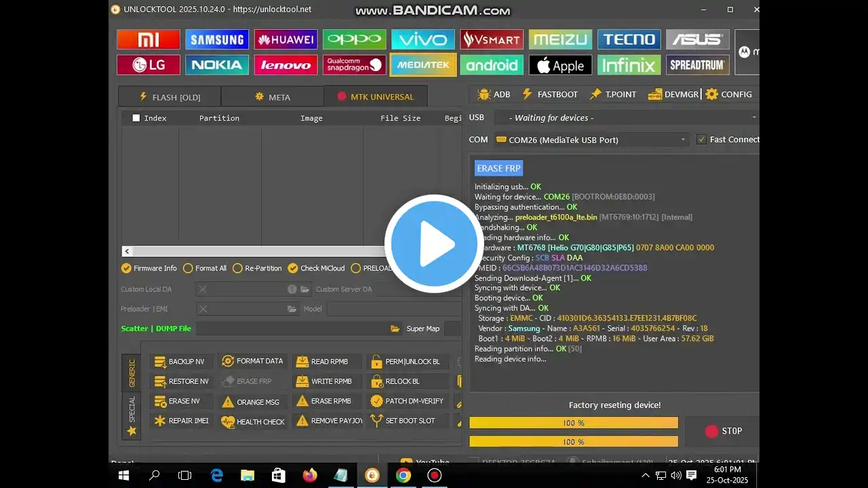This screenshot has width=868, height=488.
Task: Select the ASUS brand tile
Action: pos(698,39)
